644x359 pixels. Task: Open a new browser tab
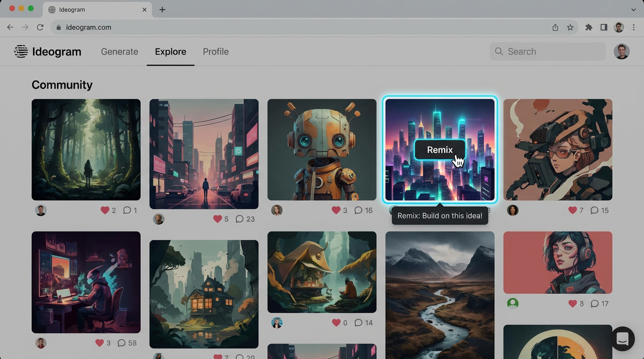click(162, 9)
